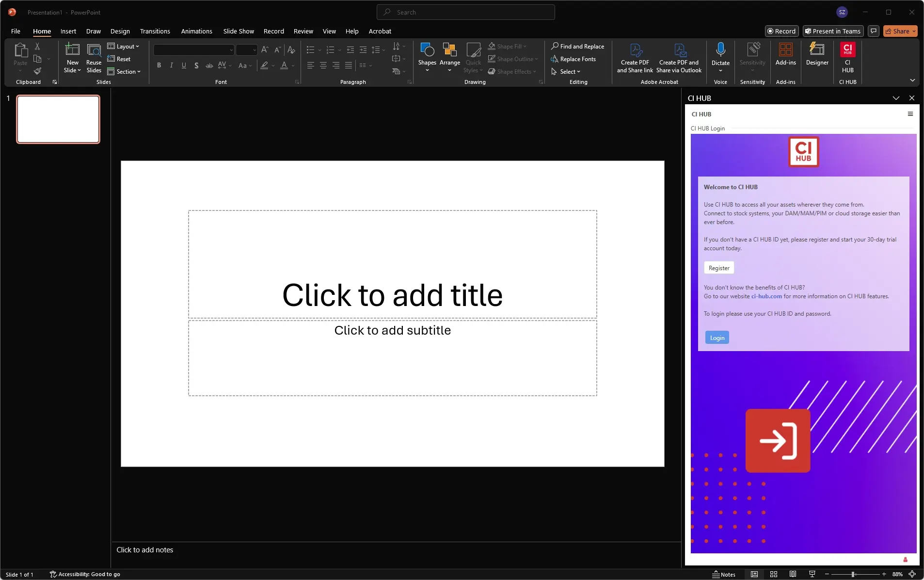Adjust the zoom slider handle
Image resolution: width=924 pixels, height=580 pixels.
click(x=853, y=574)
